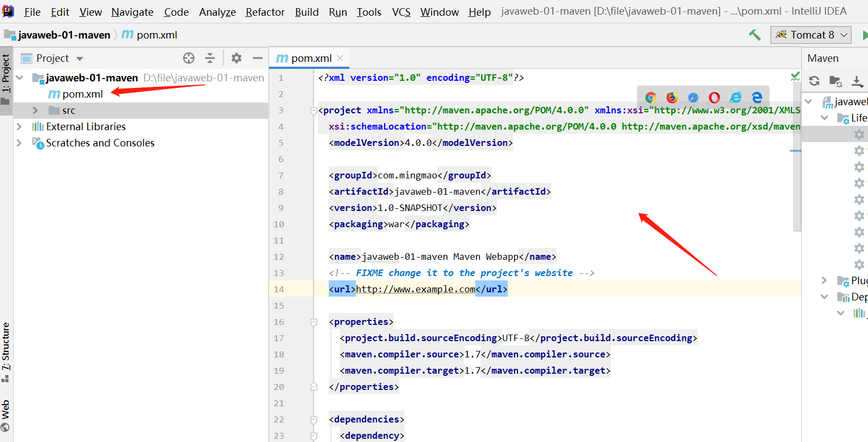Hide the Project tool window
This screenshot has height=442, width=868.
click(x=258, y=58)
